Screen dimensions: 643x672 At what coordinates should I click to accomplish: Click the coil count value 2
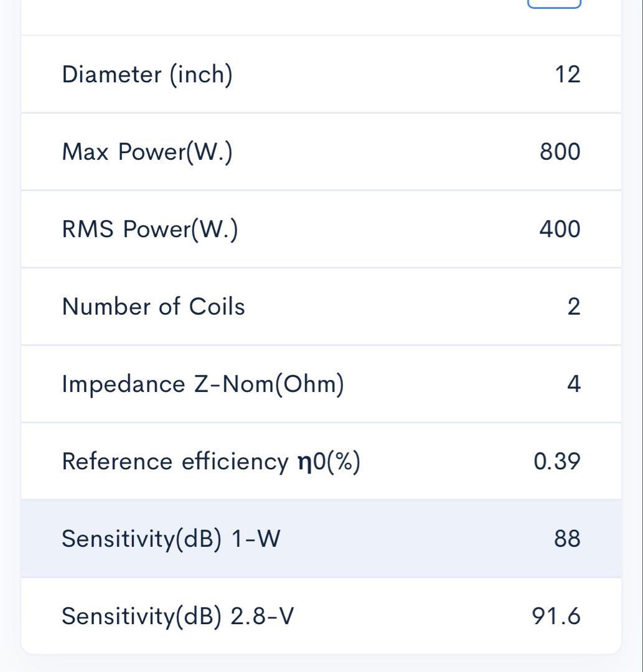click(x=573, y=306)
